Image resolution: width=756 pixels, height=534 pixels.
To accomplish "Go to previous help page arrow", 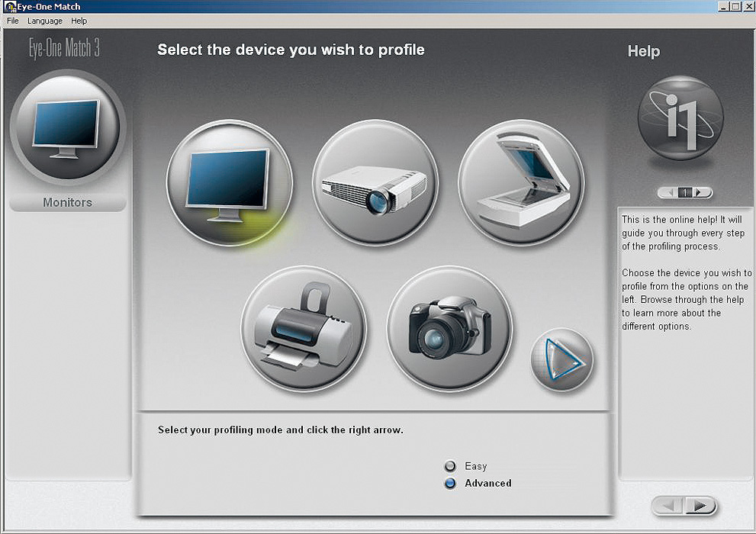I will 668,193.
